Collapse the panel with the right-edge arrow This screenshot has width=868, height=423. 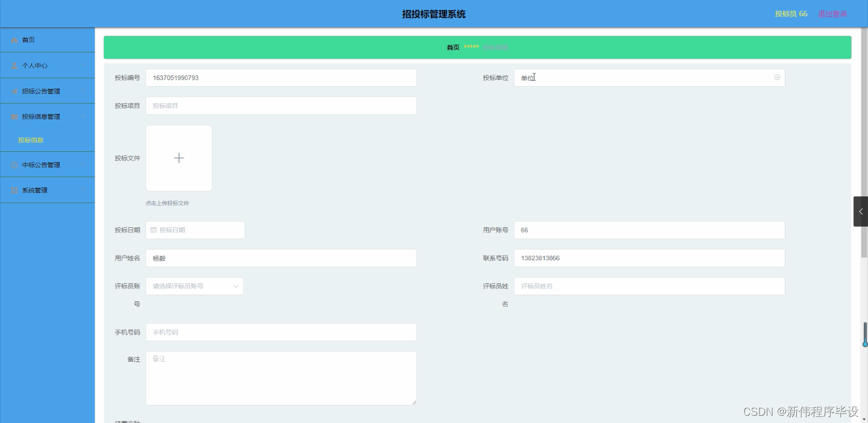pyautogui.click(x=861, y=211)
